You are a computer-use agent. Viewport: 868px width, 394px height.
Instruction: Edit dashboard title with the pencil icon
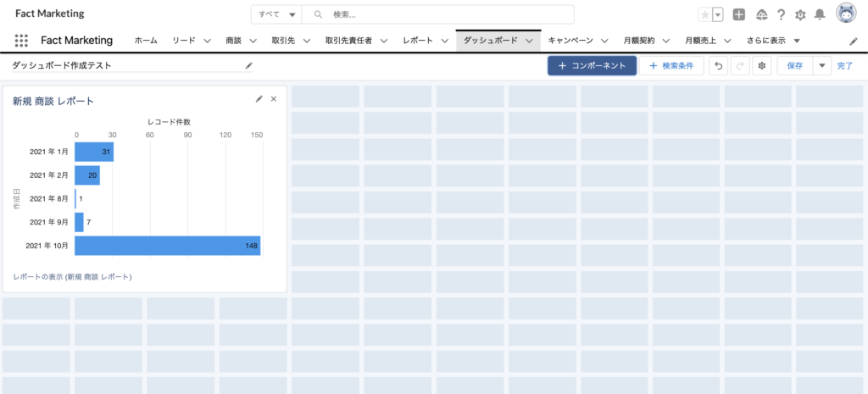[248, 65]
